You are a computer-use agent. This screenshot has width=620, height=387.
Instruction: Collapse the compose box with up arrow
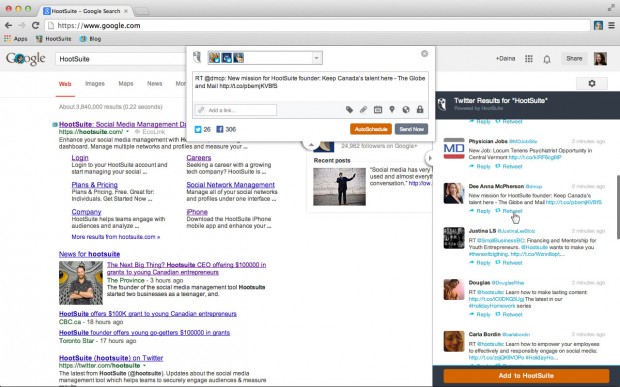point(311,145)
